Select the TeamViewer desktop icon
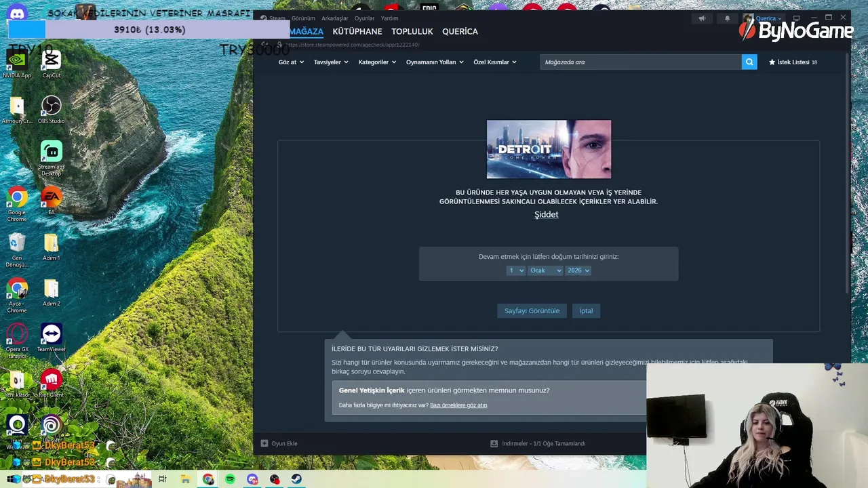This screenshot has height=488, width=868. tap(52, 338)
